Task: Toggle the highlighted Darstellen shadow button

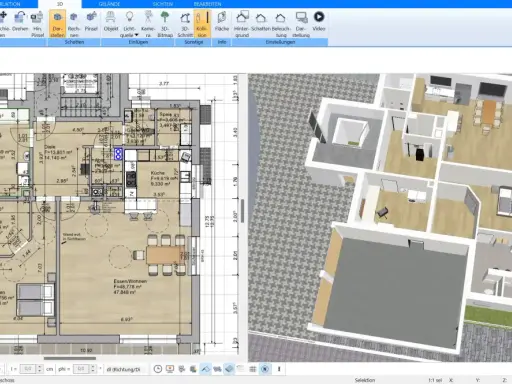Action: (x=57, y=24)
